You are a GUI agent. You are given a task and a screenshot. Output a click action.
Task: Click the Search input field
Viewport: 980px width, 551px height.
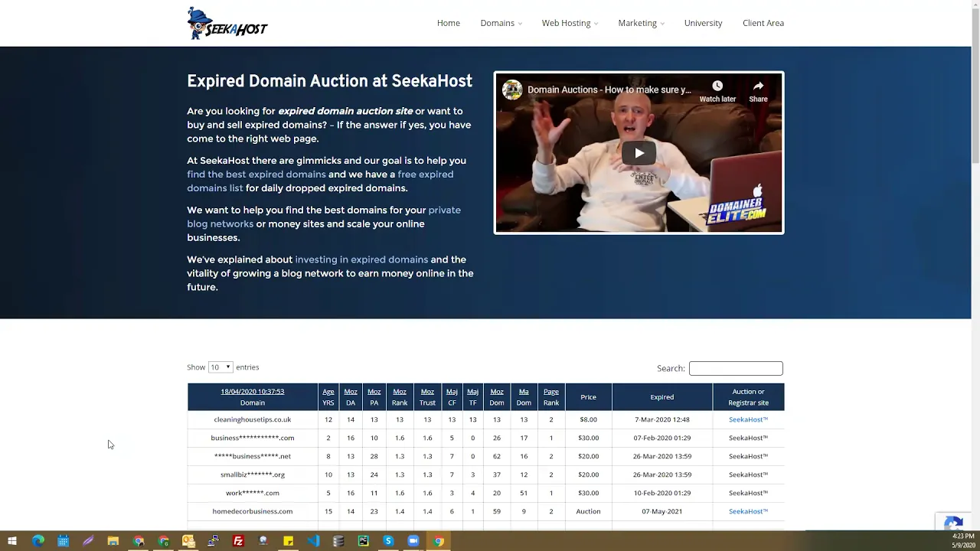point(736,368)
